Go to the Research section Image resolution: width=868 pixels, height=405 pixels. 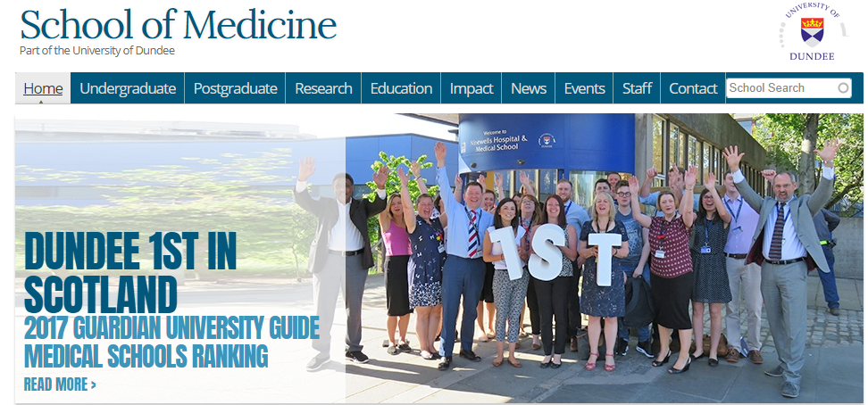point(324,88)
